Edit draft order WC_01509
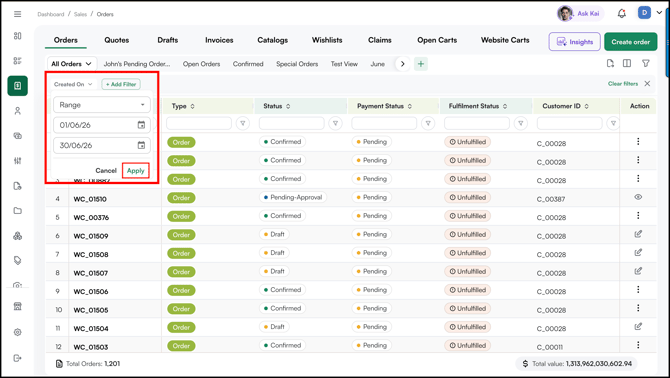Screen dimensions: 670x378 (x=638, y=234)
